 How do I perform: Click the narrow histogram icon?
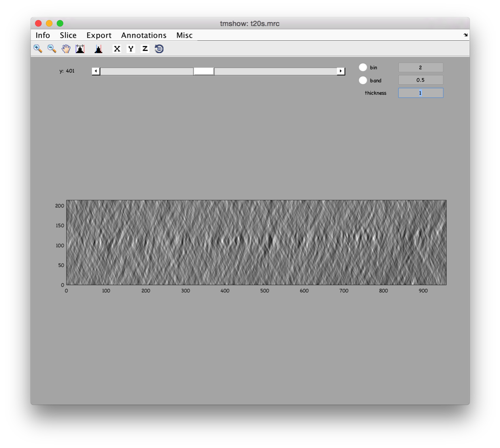pos(98,49)
